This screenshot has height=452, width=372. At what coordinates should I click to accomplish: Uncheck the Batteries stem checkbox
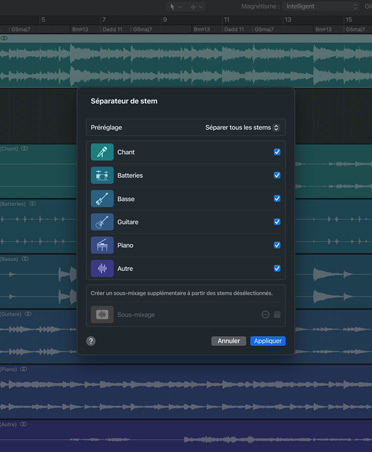tap(277, 175)
